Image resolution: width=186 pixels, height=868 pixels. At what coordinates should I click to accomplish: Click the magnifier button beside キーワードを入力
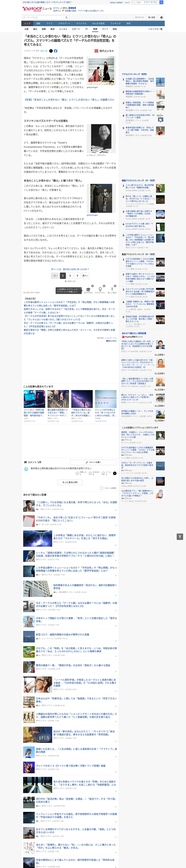(66, 18)
